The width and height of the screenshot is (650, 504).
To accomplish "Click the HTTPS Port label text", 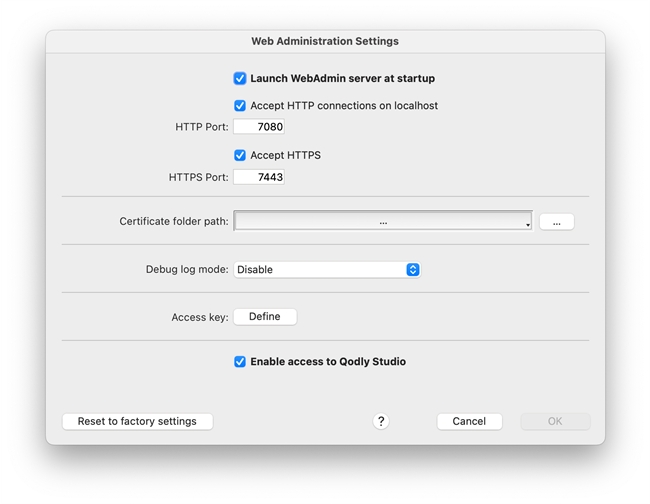I will [199, 177].
